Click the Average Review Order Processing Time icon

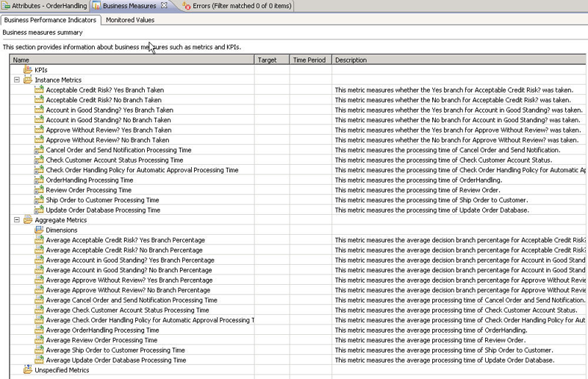click(40, 340)
